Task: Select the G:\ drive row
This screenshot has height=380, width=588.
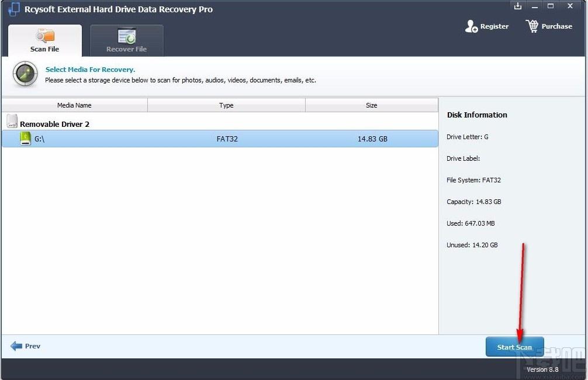Action: tap(220, 139)
